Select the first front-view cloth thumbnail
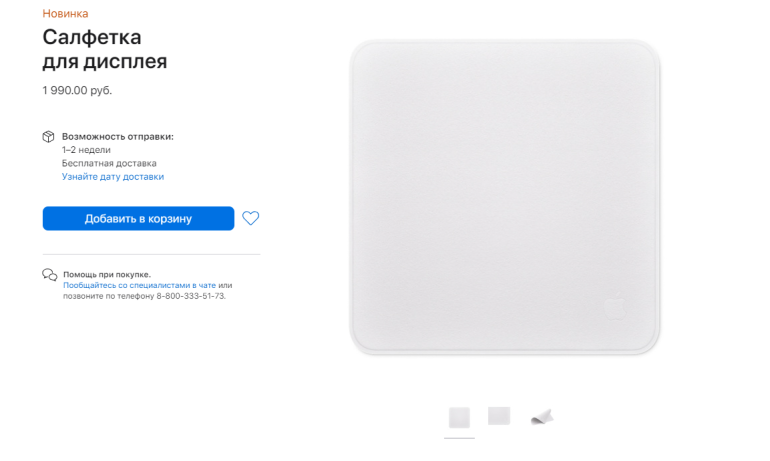The height and width of the screenshot is (461, 770). pyautogui.click(x=460, y=418)
